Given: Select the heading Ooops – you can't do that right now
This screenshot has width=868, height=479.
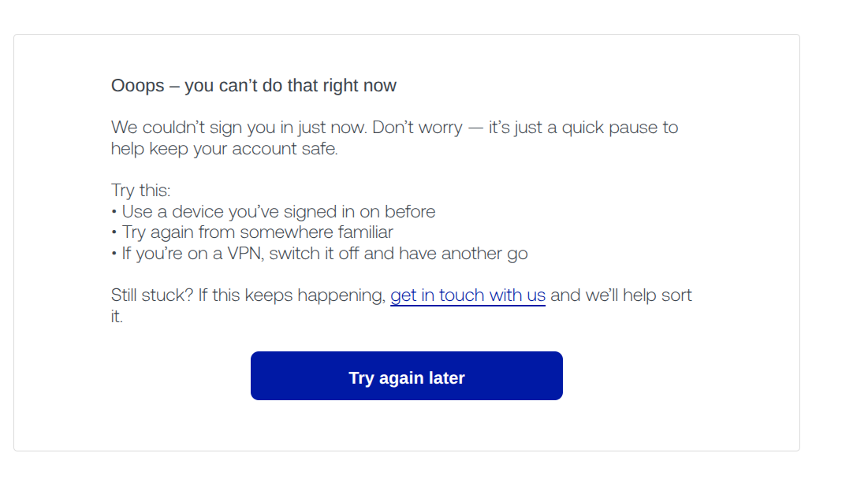Looking at the screenshot, I should pyautogui.click(x=253, y=85).
